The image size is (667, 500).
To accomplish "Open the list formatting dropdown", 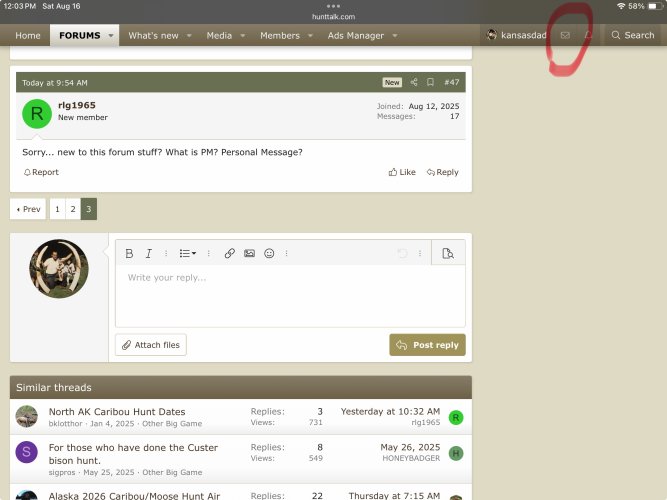I will click(x=188, y=254).
